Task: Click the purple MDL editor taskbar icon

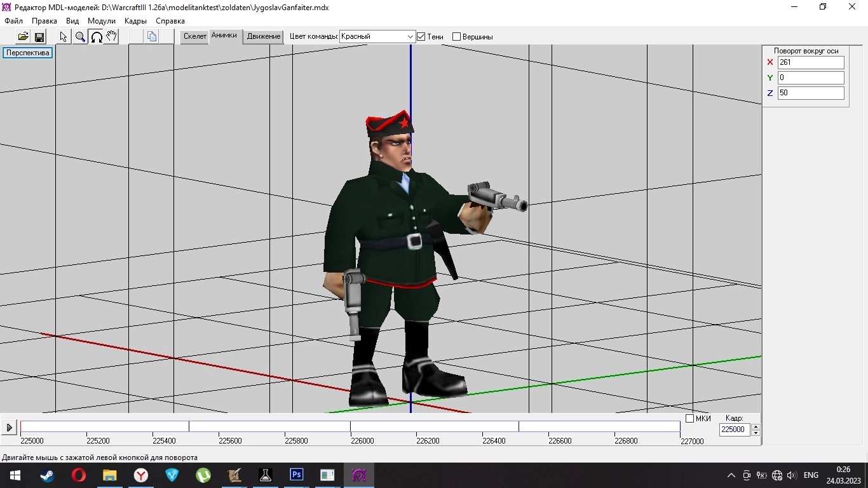Action: [x=358, y=475]
